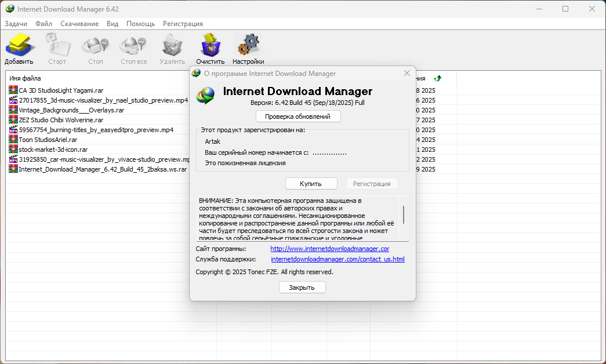Open the Задачи menu
606x364 pixels.
tap(16, 24)
